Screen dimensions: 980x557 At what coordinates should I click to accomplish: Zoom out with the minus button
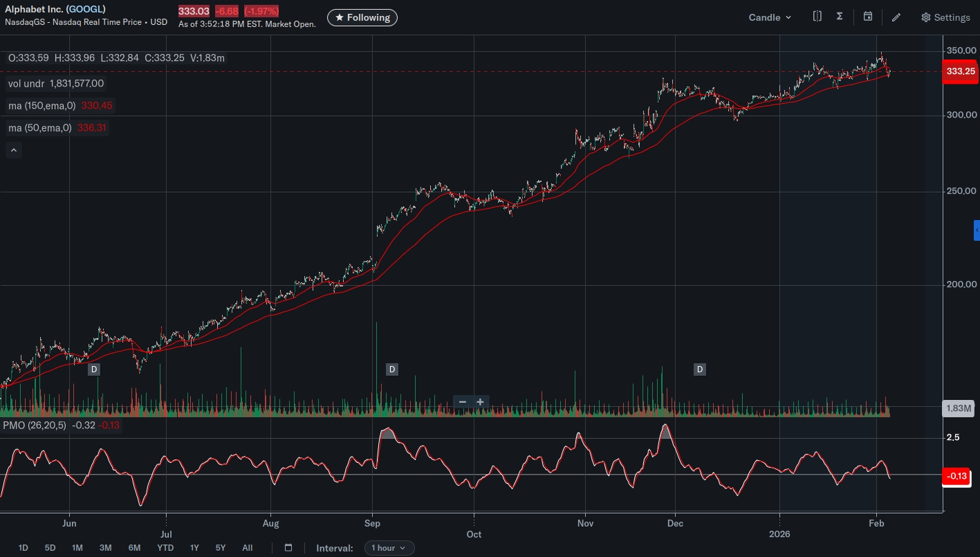point(463,402)
